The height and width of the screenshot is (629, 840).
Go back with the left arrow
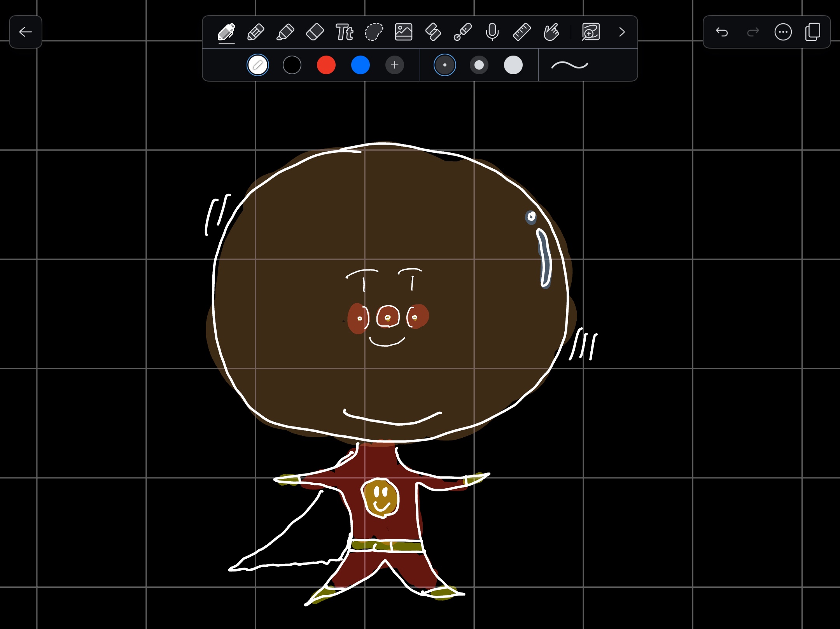(x=26, y=32)
